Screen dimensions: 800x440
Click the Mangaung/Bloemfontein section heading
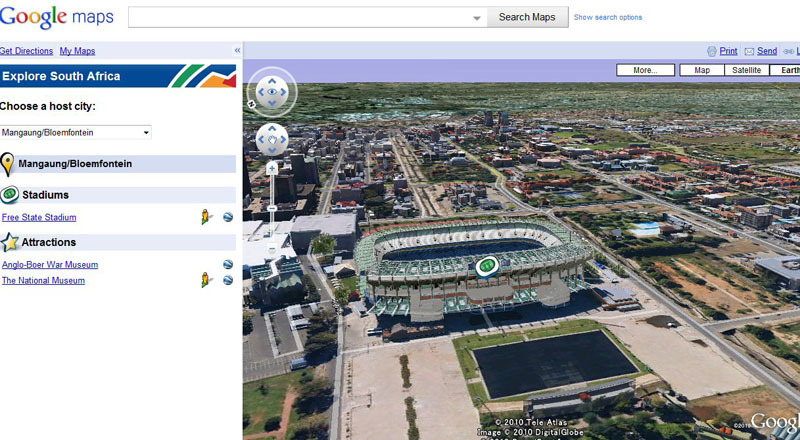coord(75,164)
